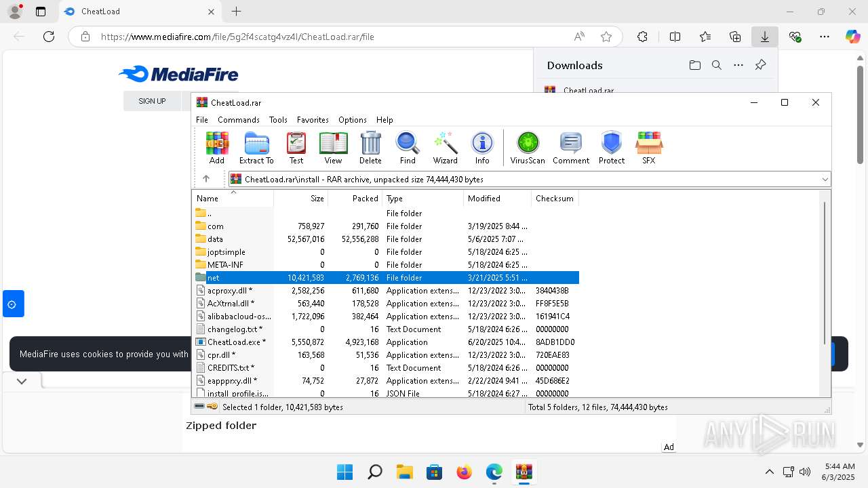
Task: Sort by the Checksum column header
Action: pyautogui.click(x=555, y=199)
